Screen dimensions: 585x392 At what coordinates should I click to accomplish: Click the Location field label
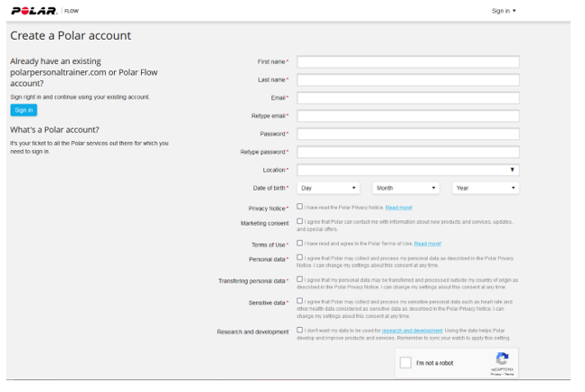(275, 171)
